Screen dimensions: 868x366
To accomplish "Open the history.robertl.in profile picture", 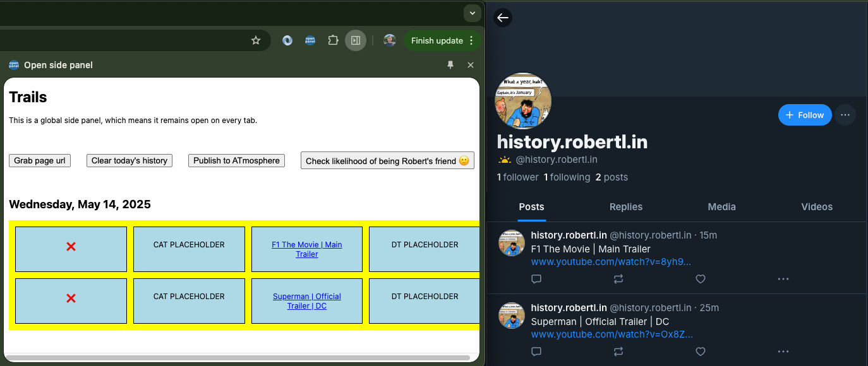I will (x=523, y=100).
